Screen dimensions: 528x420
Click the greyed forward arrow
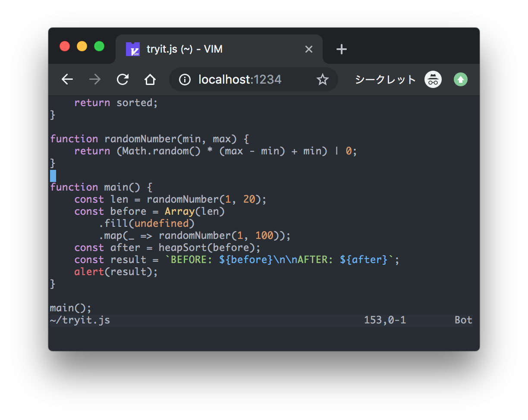pyautogui.click(x=94, y=79)
